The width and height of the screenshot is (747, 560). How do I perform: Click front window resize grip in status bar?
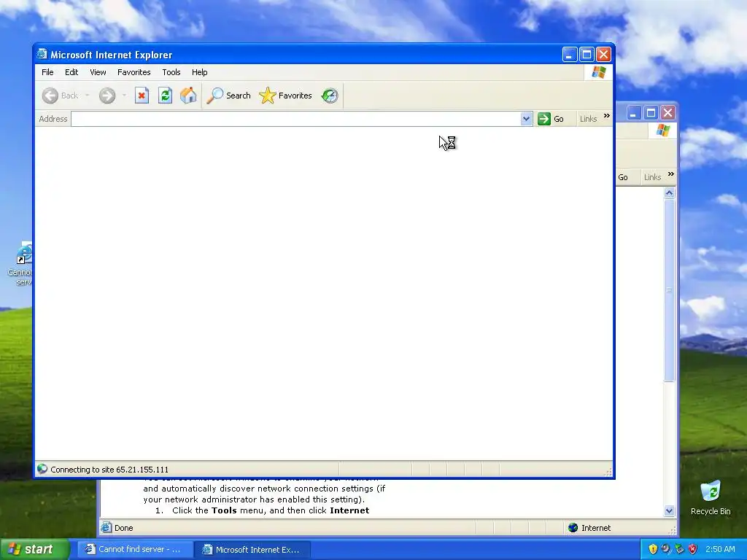point(608,472)
